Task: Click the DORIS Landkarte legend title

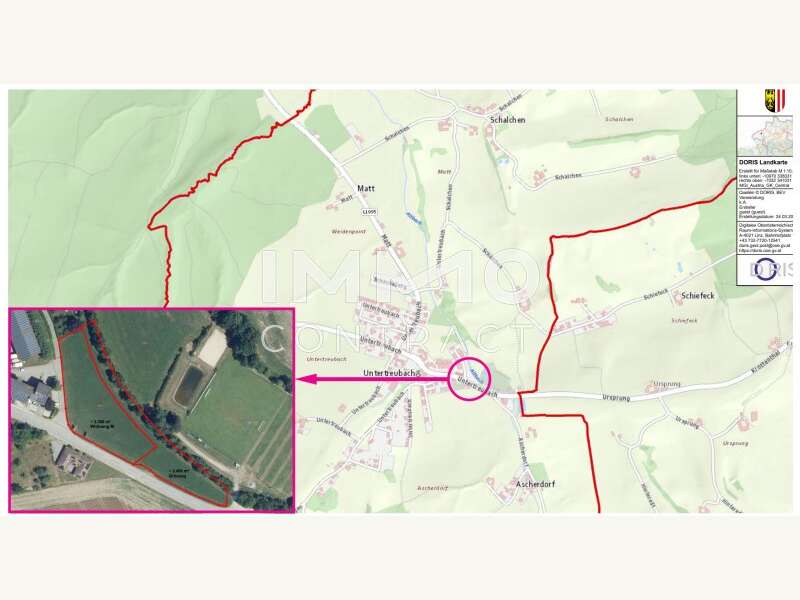Action: (x=763, y=162)
